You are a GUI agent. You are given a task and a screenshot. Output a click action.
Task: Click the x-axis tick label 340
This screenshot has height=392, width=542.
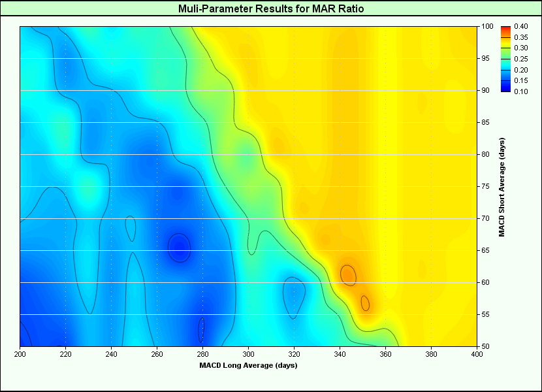[x=340, y=354]
